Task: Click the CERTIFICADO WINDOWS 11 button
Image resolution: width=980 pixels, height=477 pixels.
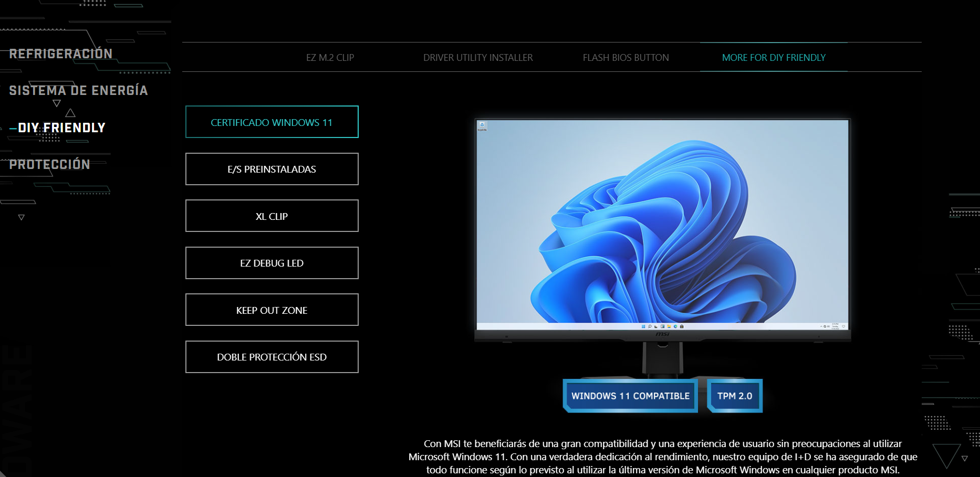Action: [x=272, y=122]
